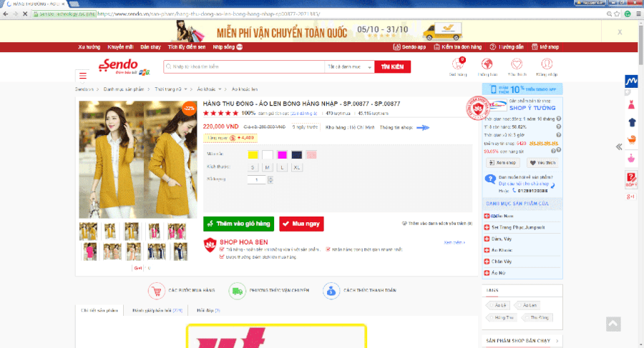This screenshot has height=348, width=644.
Task: Click the Thêm vào giỏ hàng button
Action: coord(238,224)
